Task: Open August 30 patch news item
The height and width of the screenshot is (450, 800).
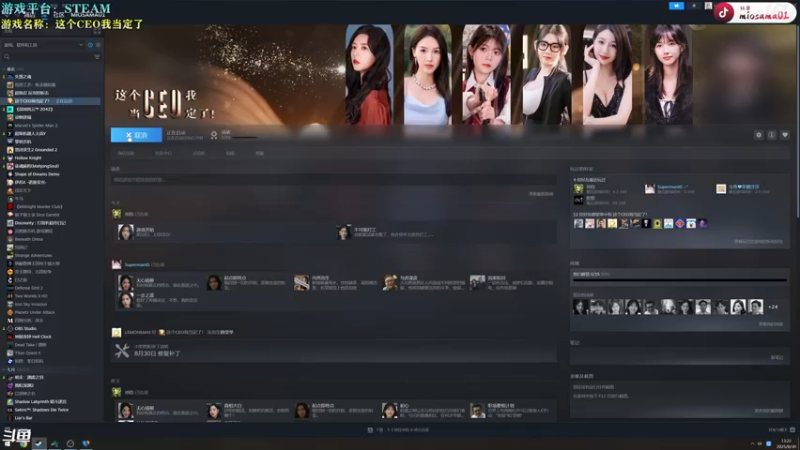Action: (334, 351)
